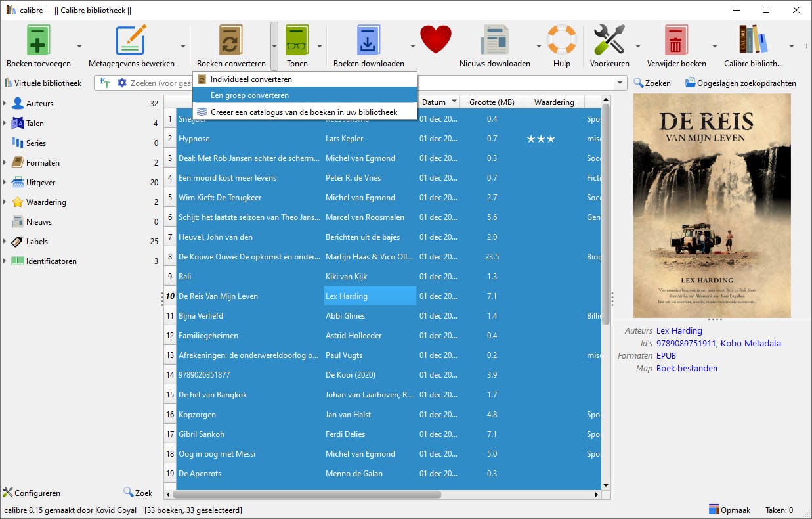Expand the Waardering tree node
The height and width of the screenshot is (519, 812).
coord(5,202)
